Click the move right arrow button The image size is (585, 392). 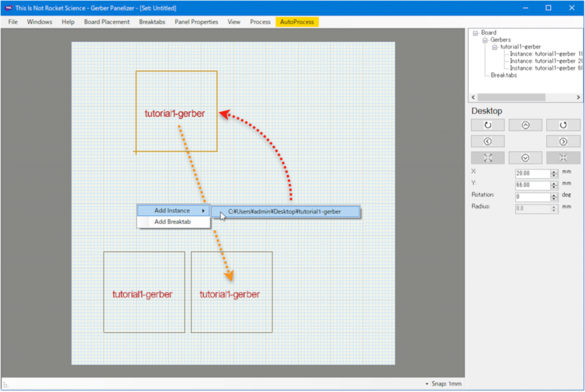coord(563,142)
